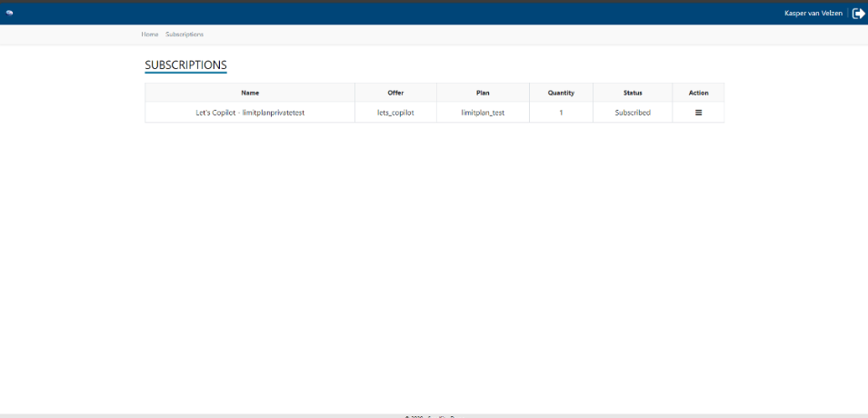Click the lets_copilot offer cell
The width and height of the screenshot is (868, 418).
(395, 113)
